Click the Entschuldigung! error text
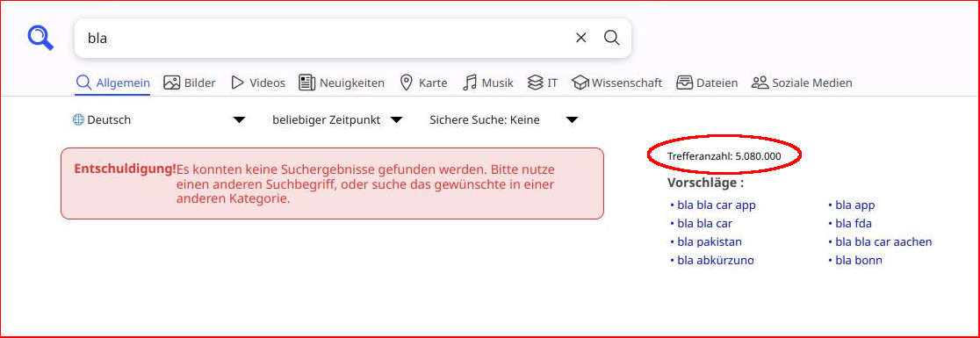This screenshot has width=980, height=338. tap(125, 169)
